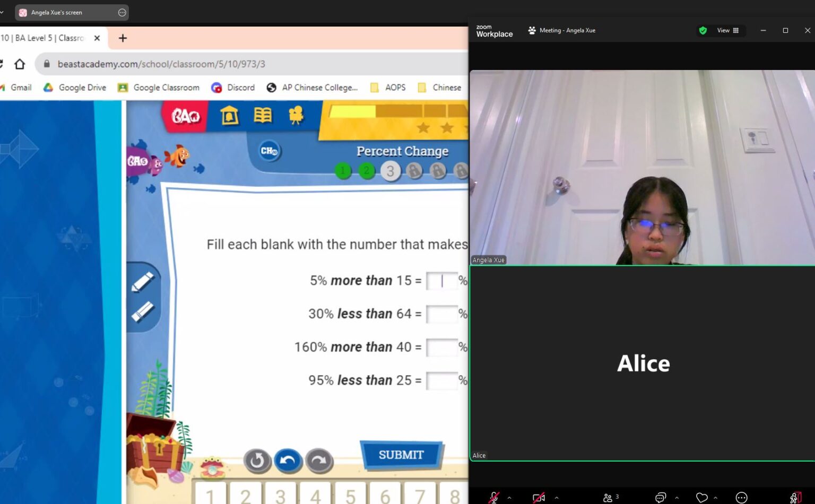Fill blank for 5% more than 15

(x=442, y=281)
